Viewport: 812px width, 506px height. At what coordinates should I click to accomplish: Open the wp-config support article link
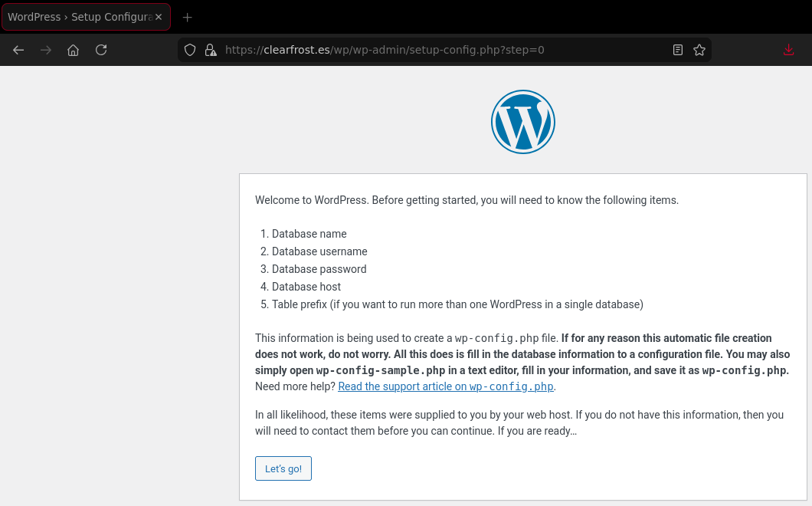click(445, 386)
